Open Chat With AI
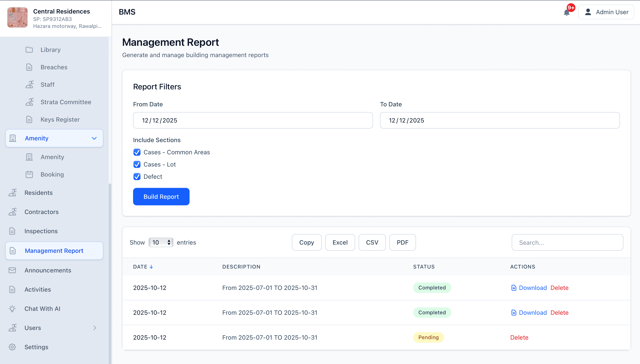The image size is (640, 364). click(x=42, y=309)
